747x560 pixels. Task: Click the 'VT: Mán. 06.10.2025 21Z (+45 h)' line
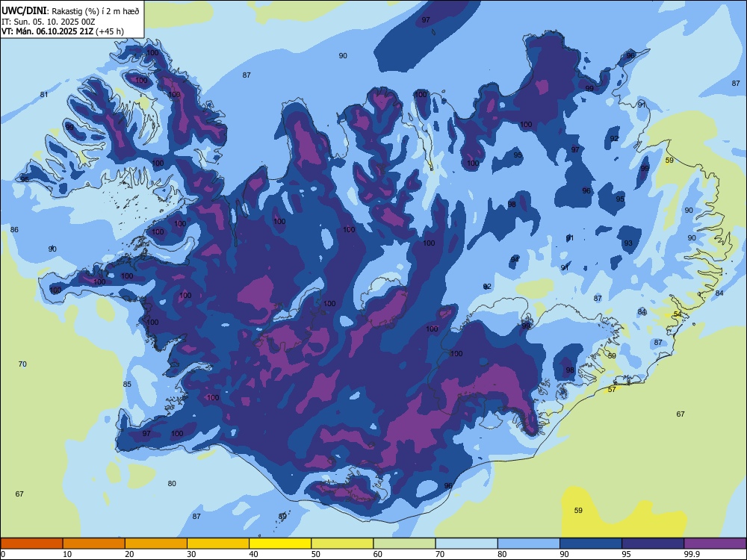(63, 31)
